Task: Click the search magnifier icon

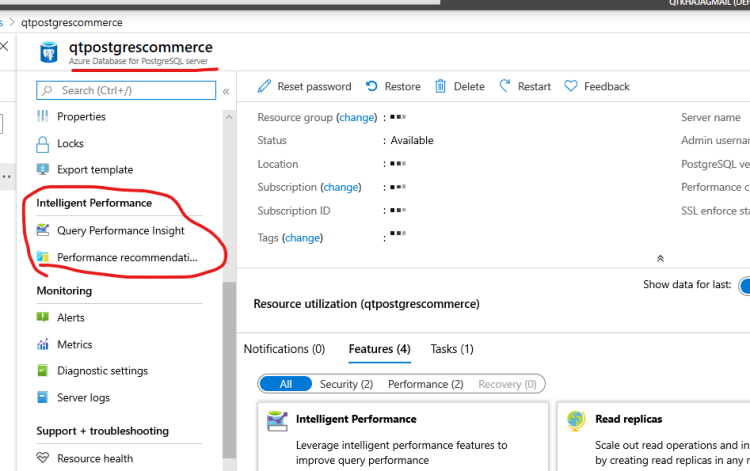Action: [47, 90]
